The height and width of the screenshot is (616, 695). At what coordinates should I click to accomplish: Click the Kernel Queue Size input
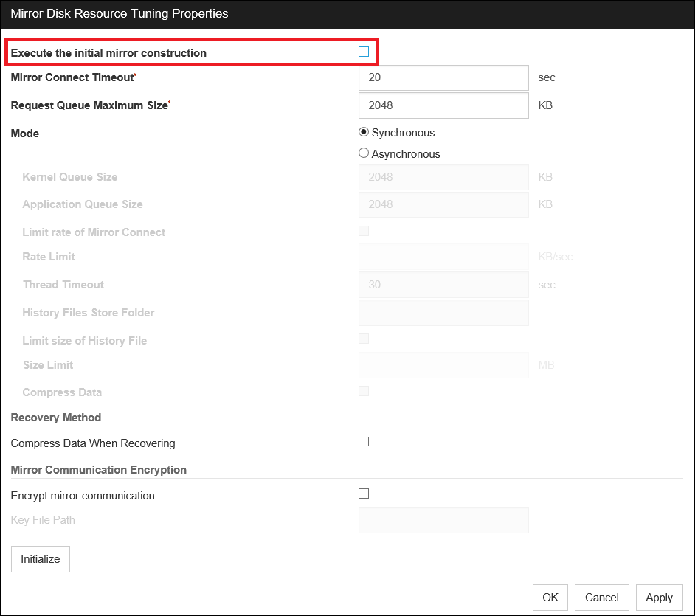click(x=443, y=177)
